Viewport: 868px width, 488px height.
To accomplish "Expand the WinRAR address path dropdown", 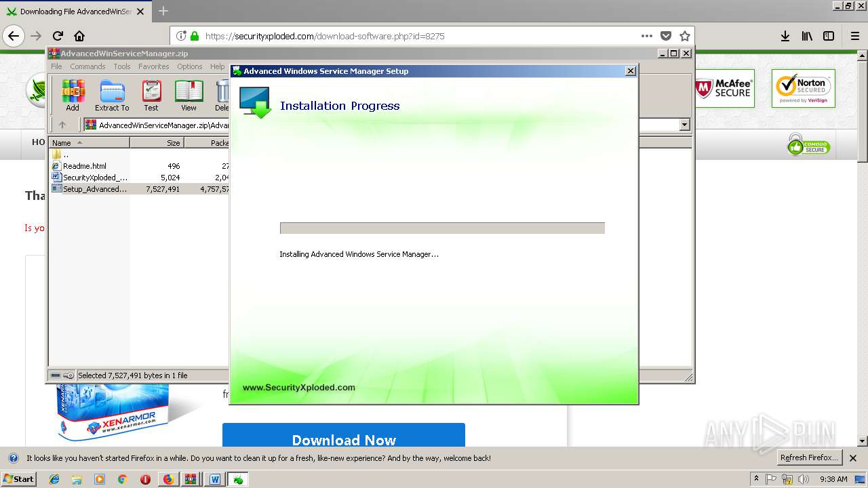I will [x=684, y=125].
